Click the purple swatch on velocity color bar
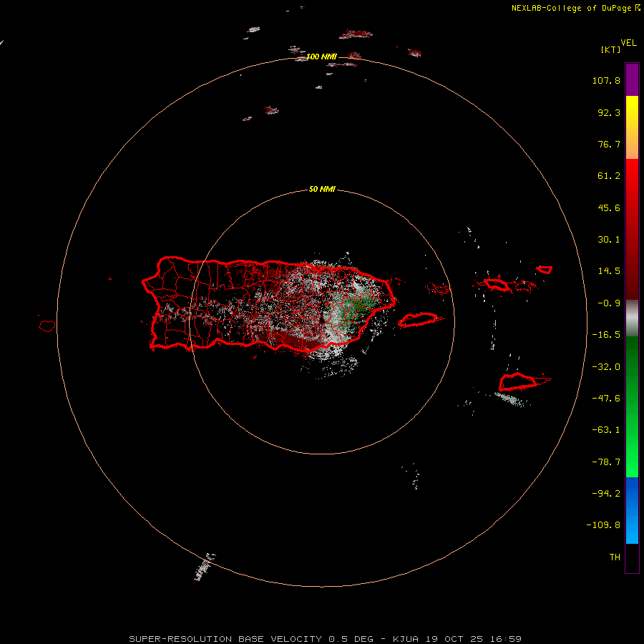This screenshot has width=644, height=644. (632, 79)
